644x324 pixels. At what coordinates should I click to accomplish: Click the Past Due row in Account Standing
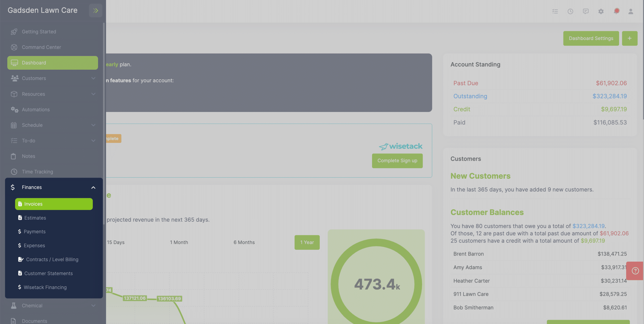click(540, 83)
